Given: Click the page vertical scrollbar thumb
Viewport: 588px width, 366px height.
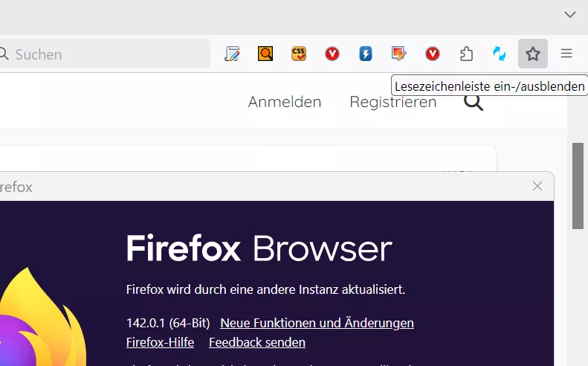Looking at the screenshot, I should pyautogui.click(x=578, y=186).
